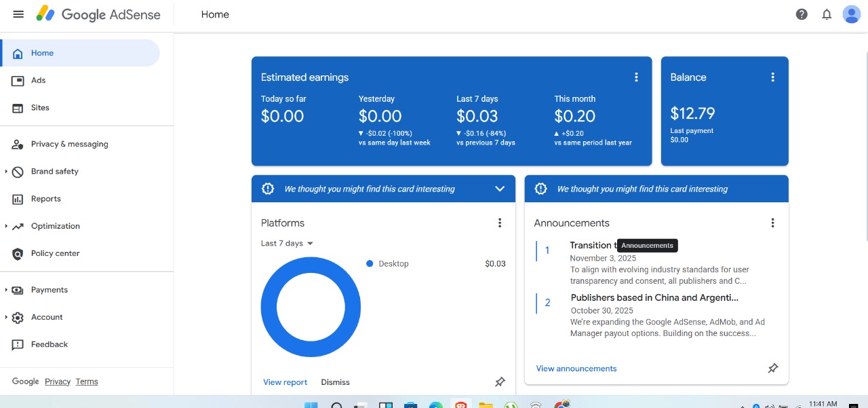Viewport: 868px width, 408px height.
Task: Open the notifications bell
Action: tap(827, 14)
